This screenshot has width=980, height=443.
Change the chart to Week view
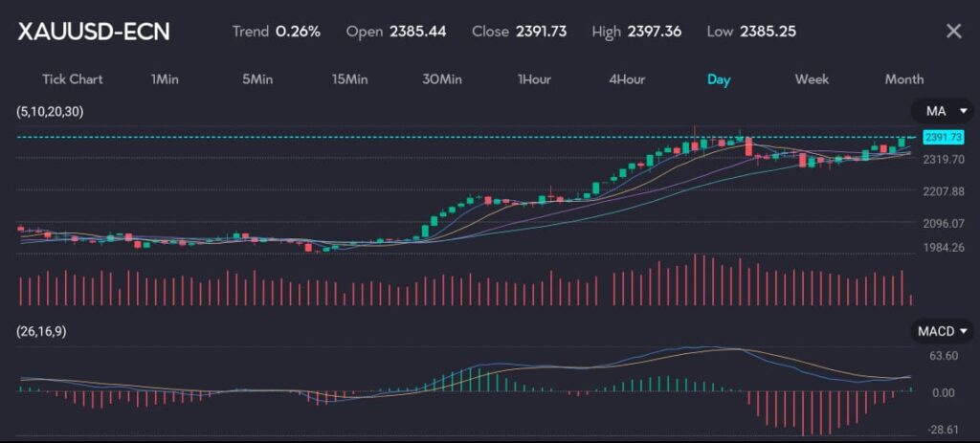812,79
